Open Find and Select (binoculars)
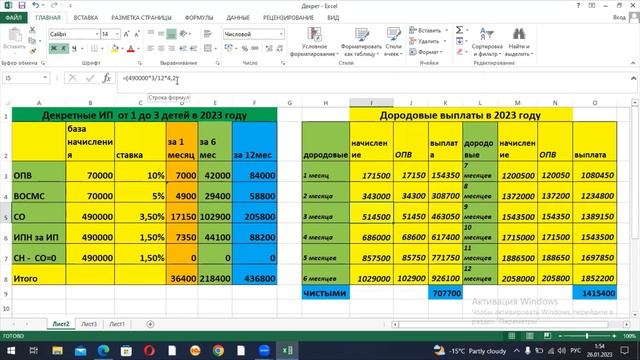 point(519,42)
